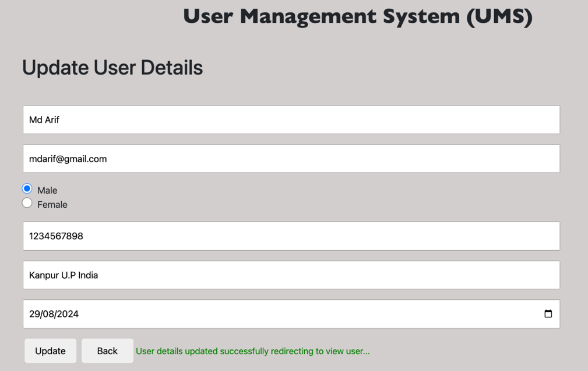Select the Male radio button
The width and height of the screenshot is (588, 371).
tap(27, 188)
